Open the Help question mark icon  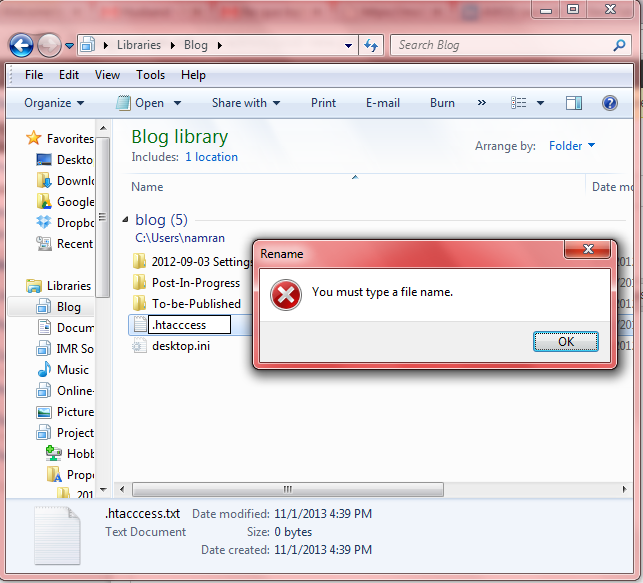609,103
